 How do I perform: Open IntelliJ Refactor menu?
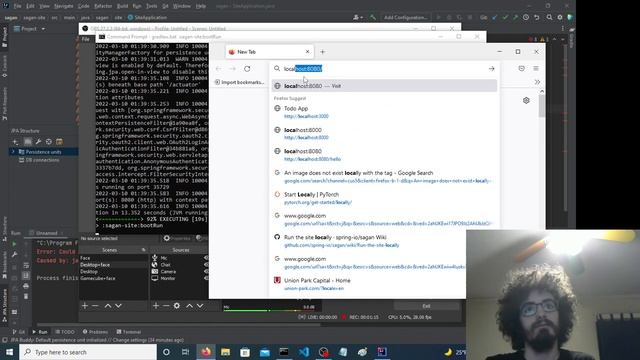(x=103, y=6)
